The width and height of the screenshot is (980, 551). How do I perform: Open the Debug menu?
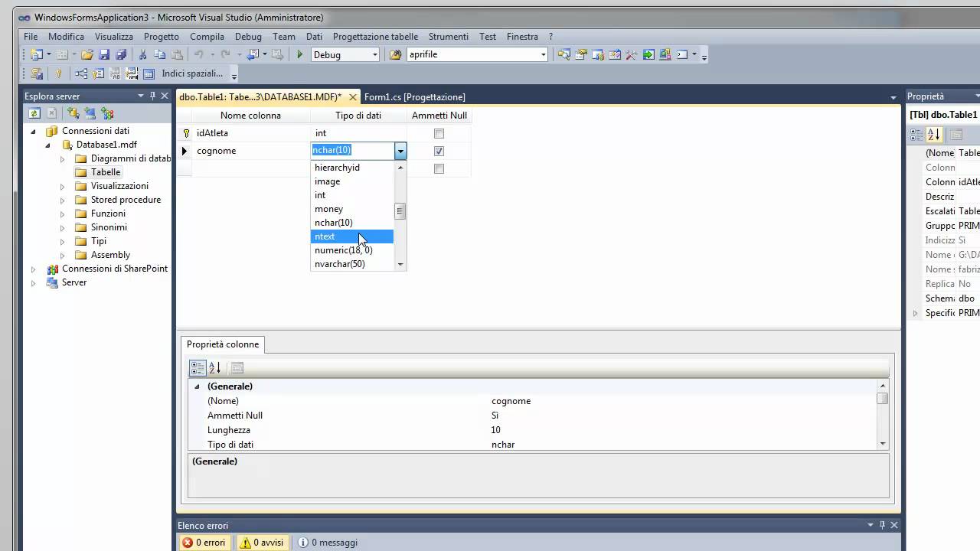pyautogui.click(x=248, y=36)
